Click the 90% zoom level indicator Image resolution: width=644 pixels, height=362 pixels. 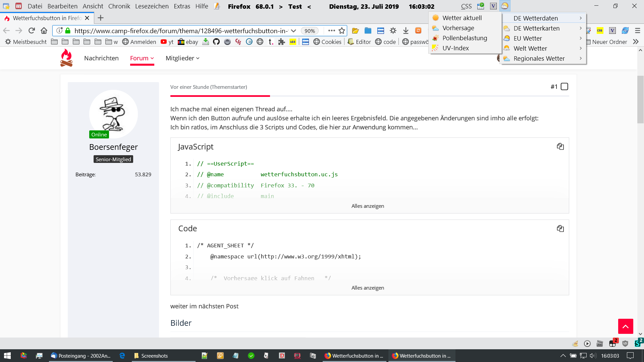tap(309, 31)
